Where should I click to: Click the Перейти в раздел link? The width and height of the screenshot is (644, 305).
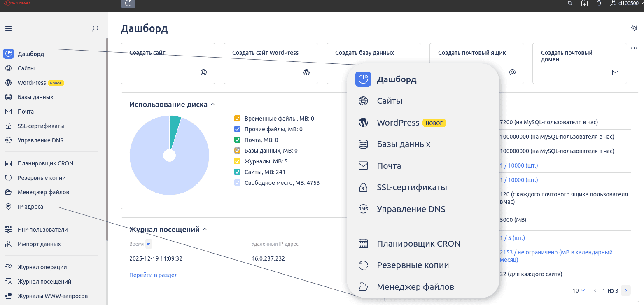point(153,275)
